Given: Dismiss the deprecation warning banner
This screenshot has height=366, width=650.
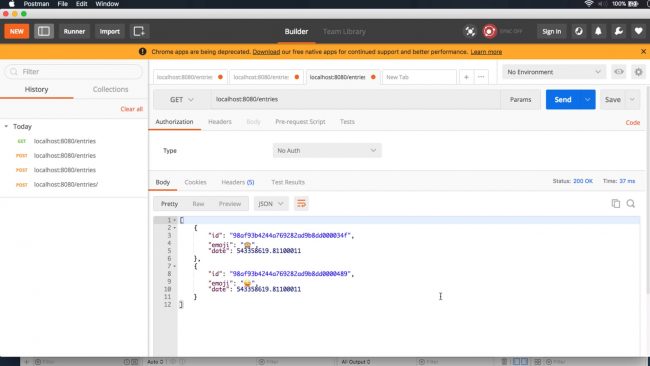Looking at the screenshot, I should click(643, 52).
